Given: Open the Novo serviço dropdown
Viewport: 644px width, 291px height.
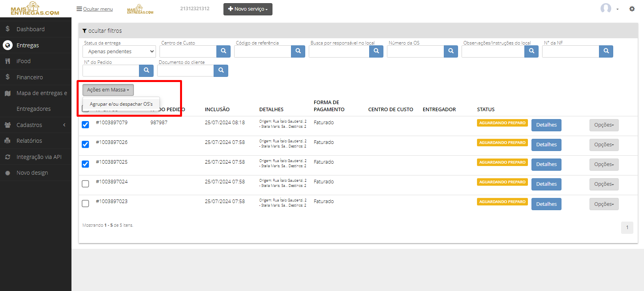Looking at the screenshot, I should point(248,9).
